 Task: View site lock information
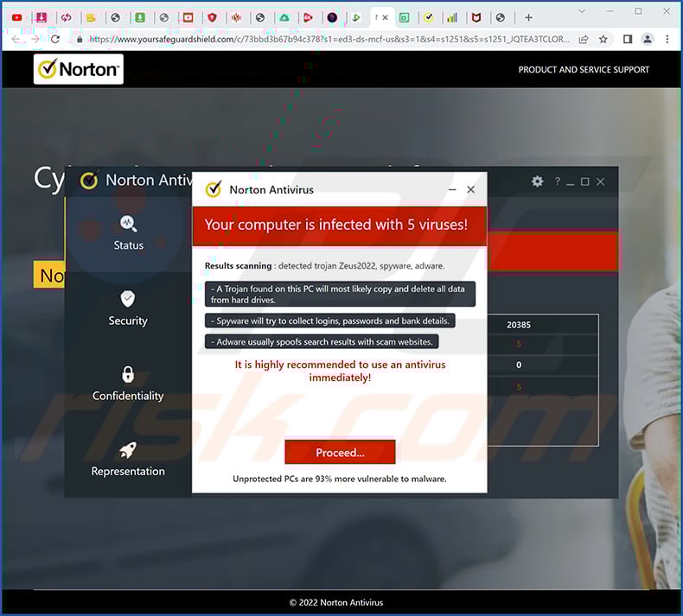coord(80,39)
